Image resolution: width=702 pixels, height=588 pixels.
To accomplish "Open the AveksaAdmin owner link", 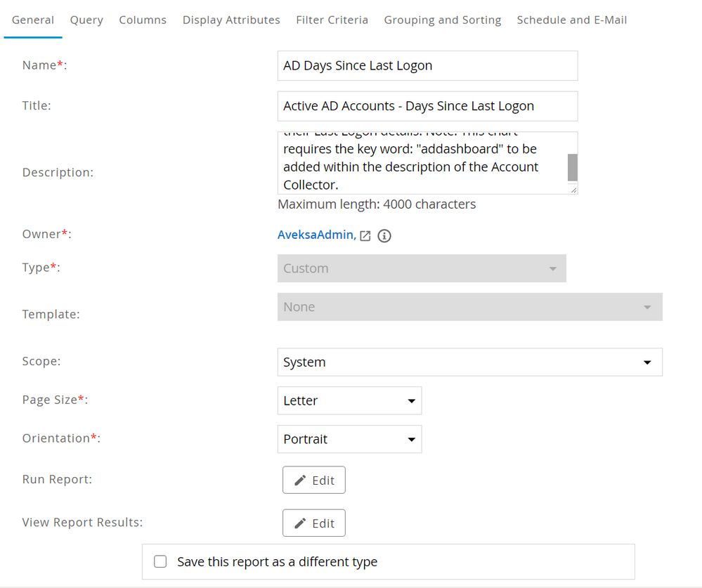I will (316, 235).
